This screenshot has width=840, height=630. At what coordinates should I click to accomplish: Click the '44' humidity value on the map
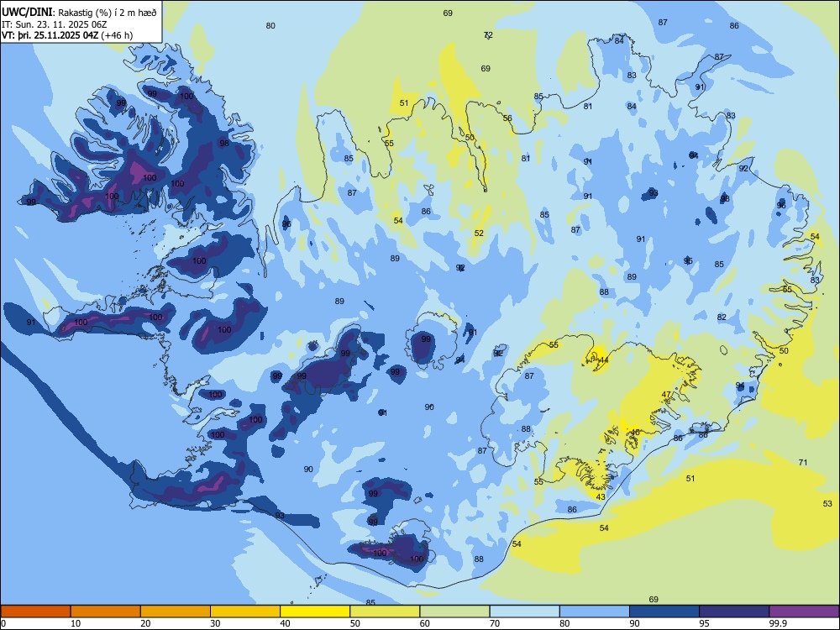coord(604,360)
